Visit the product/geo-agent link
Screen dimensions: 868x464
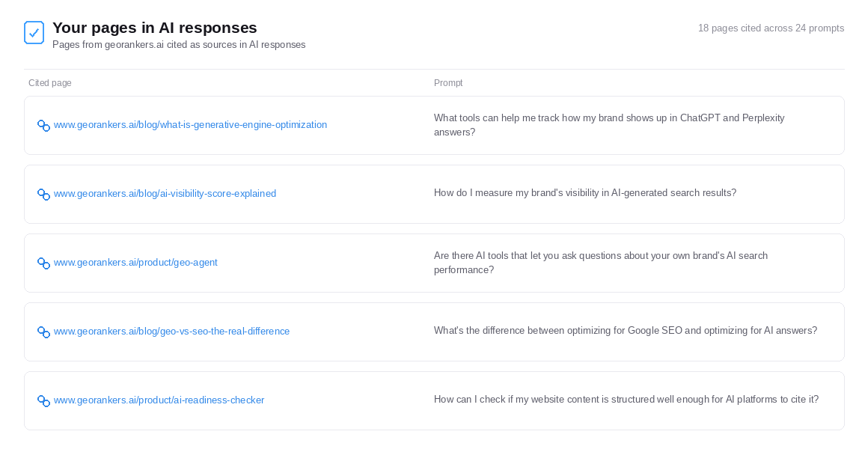tap(135, 263)
